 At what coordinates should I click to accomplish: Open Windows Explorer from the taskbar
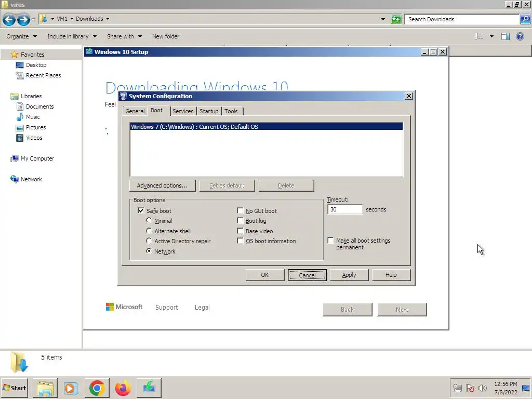click(45, 388)
